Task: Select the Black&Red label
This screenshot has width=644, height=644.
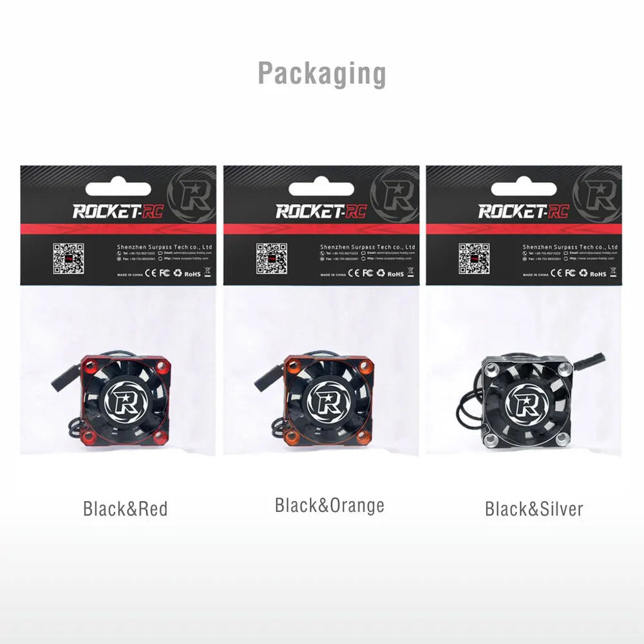Action: coord(126,509)
